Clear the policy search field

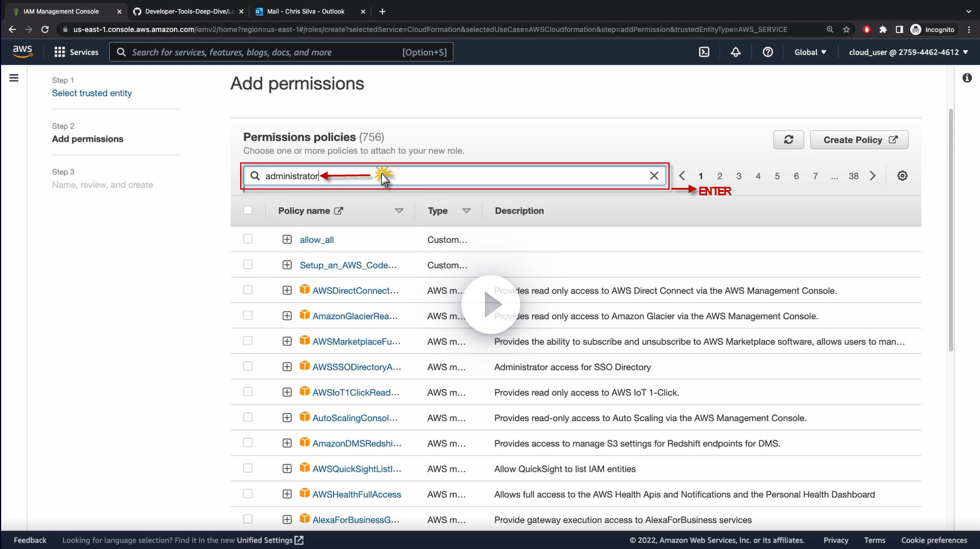(654, 176)
